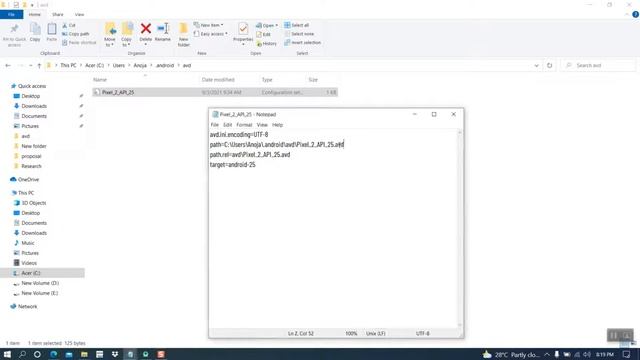Open Downloads under Quick access
Viewport: 640px width, 360px height.
pyautogui.click(x=34, y=106)
